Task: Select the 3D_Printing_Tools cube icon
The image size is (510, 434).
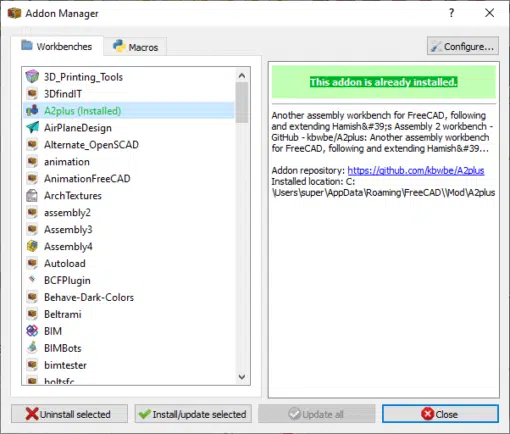Action: pos(32,77)
